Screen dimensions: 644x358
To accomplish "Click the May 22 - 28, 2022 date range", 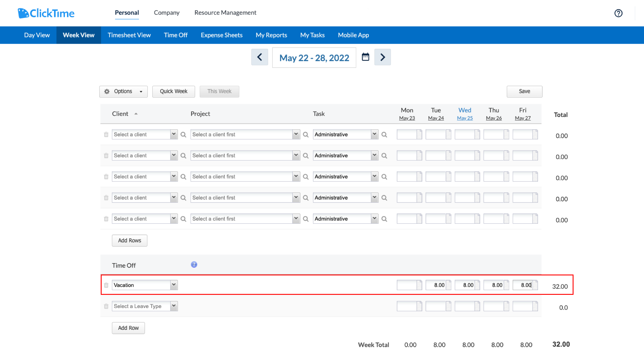I will point(314,58).
